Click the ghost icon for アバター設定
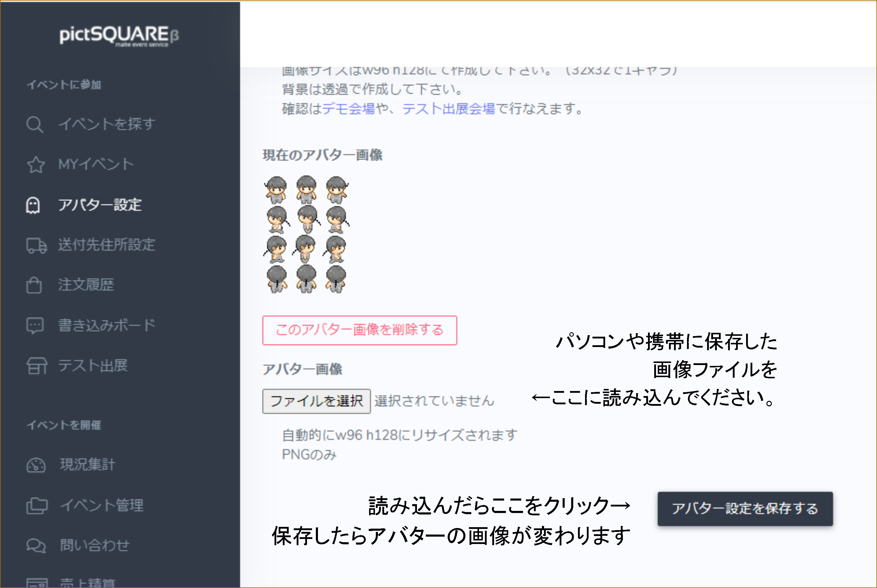The width and height of the screenshot is (877, 588). coord(33,205)
